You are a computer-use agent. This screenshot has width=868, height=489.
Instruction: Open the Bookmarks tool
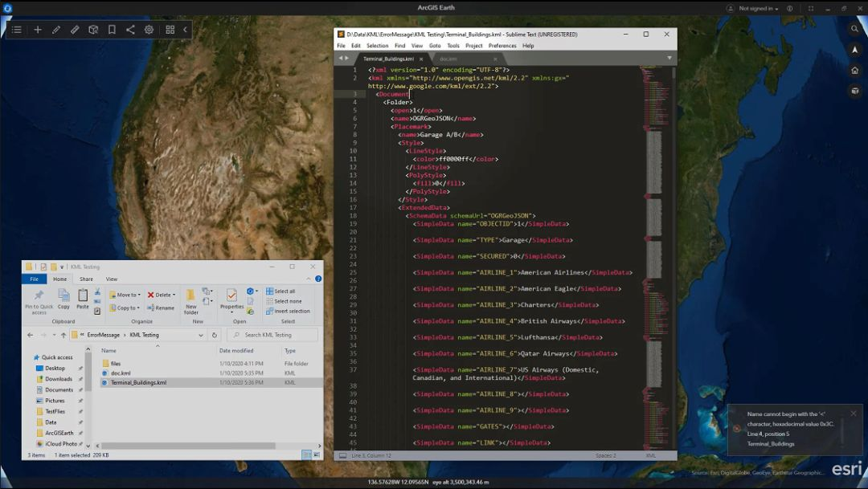pyautogui.click(x=112, y=30)
